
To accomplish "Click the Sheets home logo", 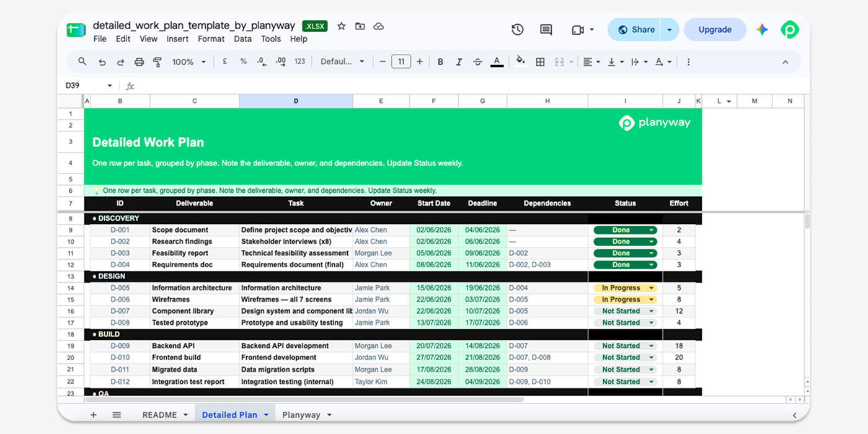I will tap(76, 30).
